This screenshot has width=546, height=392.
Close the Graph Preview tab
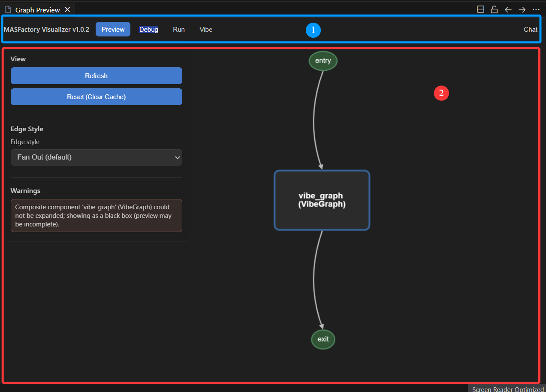(67, 9)
